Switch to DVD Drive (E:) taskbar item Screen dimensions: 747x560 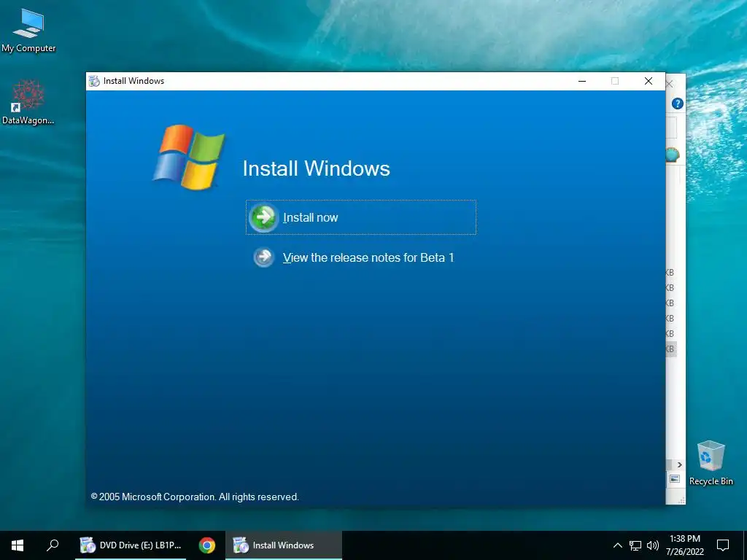coord(131,545)
